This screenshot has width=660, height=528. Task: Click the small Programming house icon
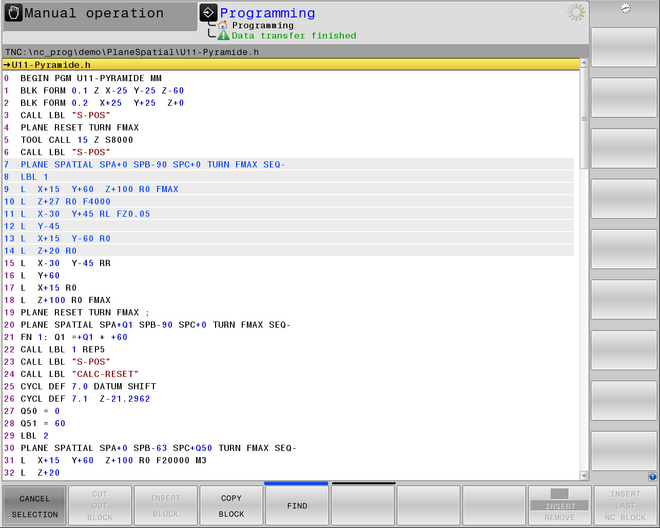223,25
